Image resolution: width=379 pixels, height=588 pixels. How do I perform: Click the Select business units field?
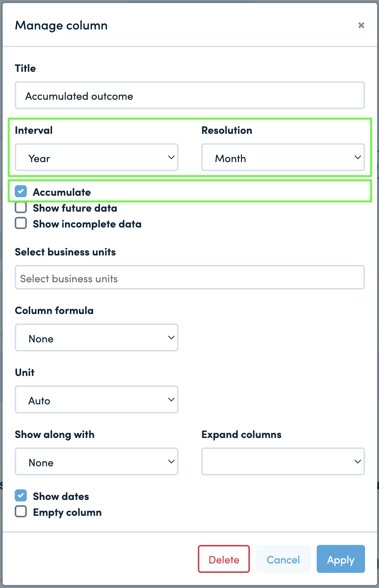[x=189, y=277]
